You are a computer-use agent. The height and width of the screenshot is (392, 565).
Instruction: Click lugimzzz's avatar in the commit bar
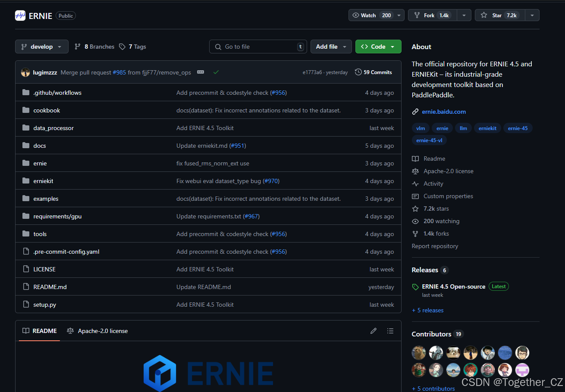point(25,72)
